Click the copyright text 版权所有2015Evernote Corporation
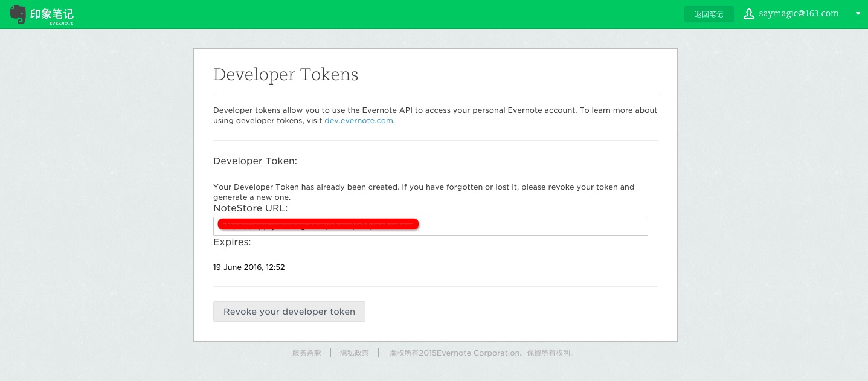 tap(455, 353)
